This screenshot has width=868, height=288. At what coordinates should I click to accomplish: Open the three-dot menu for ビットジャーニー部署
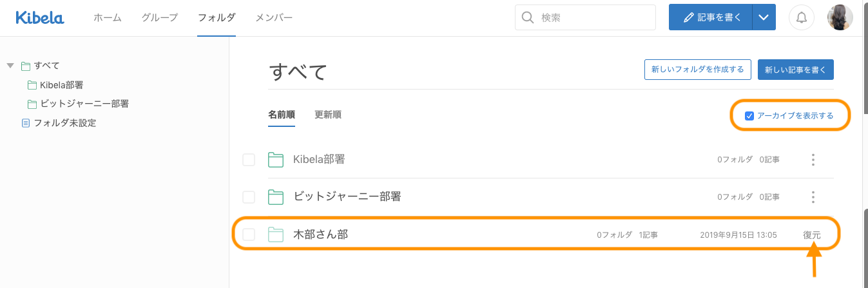pos(813,197)
